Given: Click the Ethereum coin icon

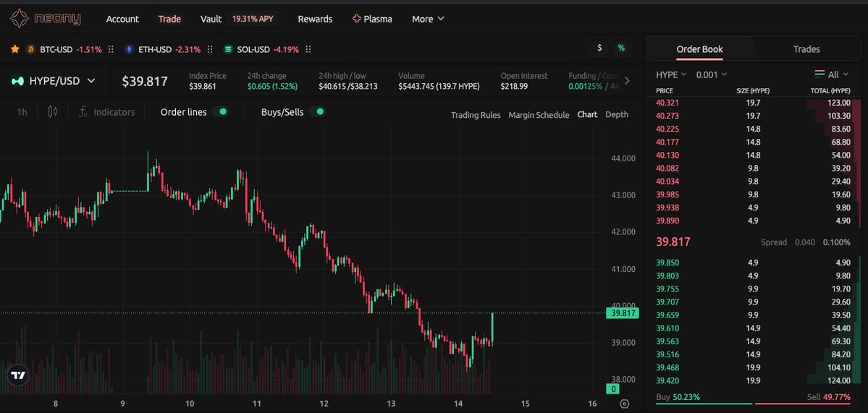Looking at the screenshot, I should pos(129,49).
